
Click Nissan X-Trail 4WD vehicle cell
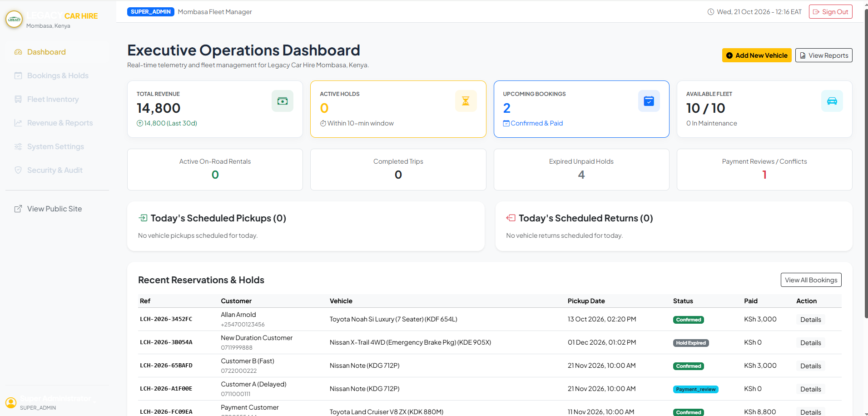[x=410, y=342]
